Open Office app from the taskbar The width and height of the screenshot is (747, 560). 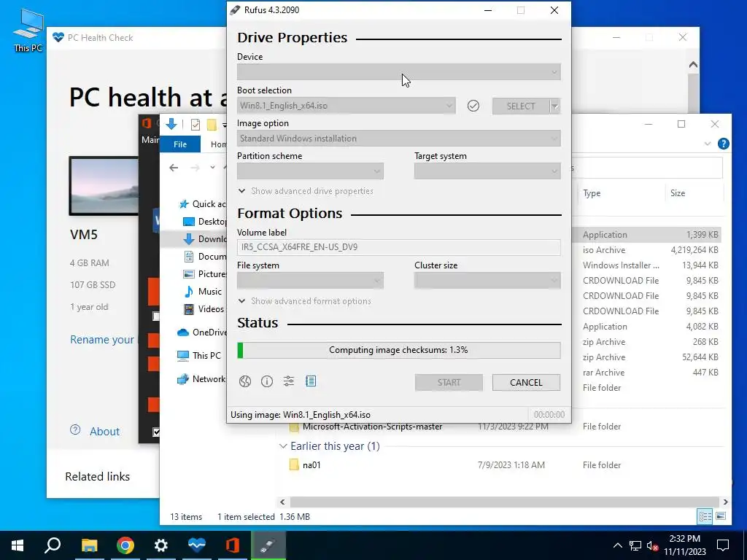pyautogui.click(x=233, y=545)
